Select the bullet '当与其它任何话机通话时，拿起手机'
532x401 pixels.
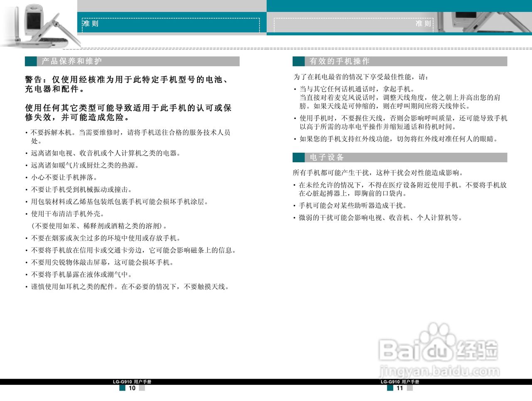tap(355, 89)
